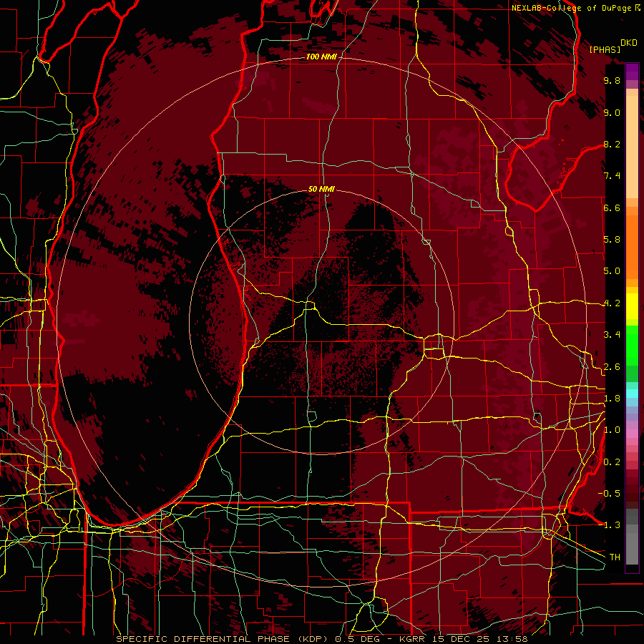Click the [PHAS] legend label
The width and height of the screenshot is (644, 644).
(605, 49)
